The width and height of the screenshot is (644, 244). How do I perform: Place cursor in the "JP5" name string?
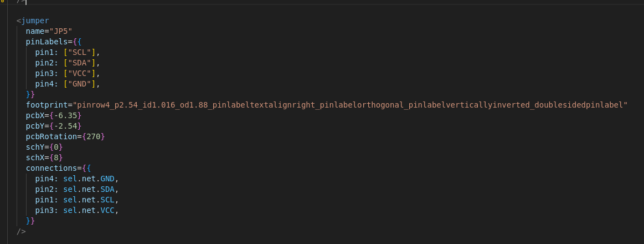61,31
